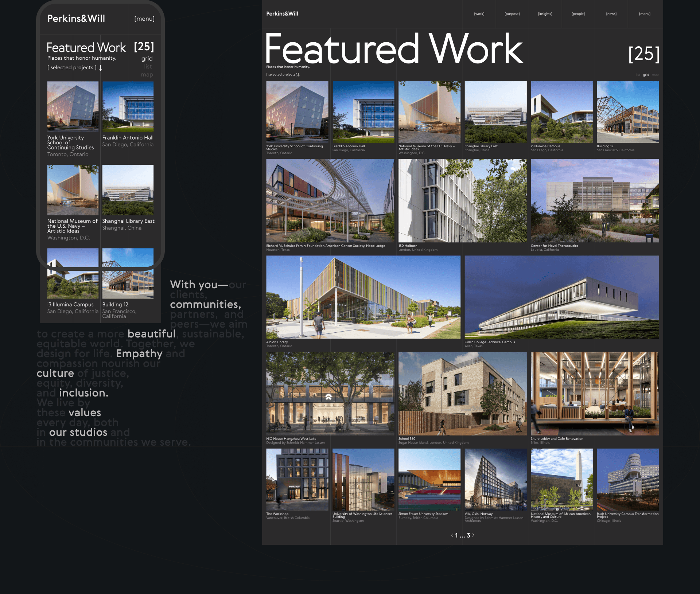Open the 150 Holborn project image
The image size is (700, 594).
(x=462, y=200)
